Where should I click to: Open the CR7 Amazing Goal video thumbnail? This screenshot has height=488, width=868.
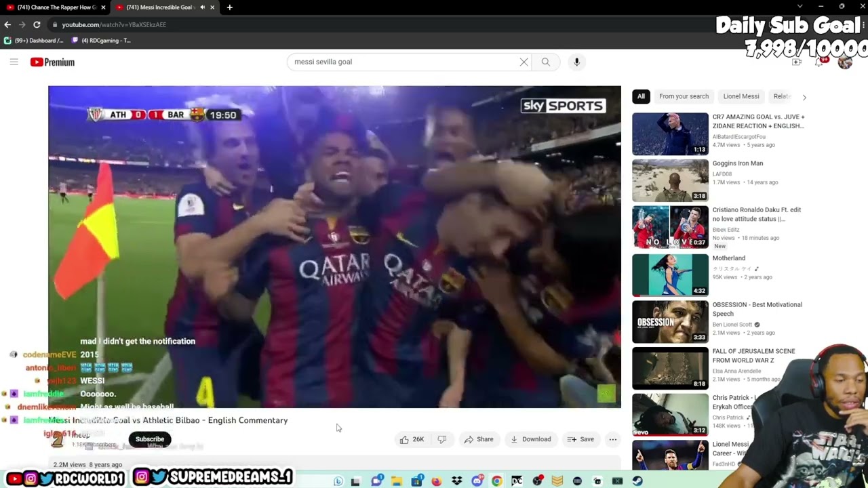(670, 134)
